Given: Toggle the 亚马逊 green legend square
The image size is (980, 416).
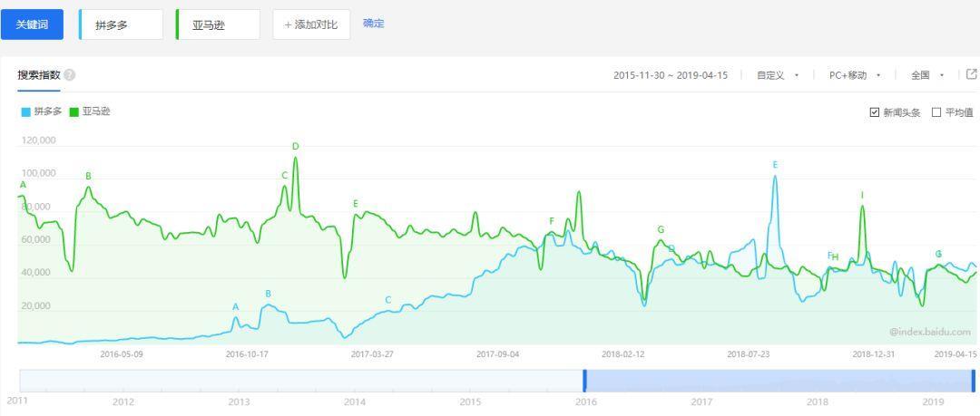Looking at the screenshot, I should click(x=74, y=112).
